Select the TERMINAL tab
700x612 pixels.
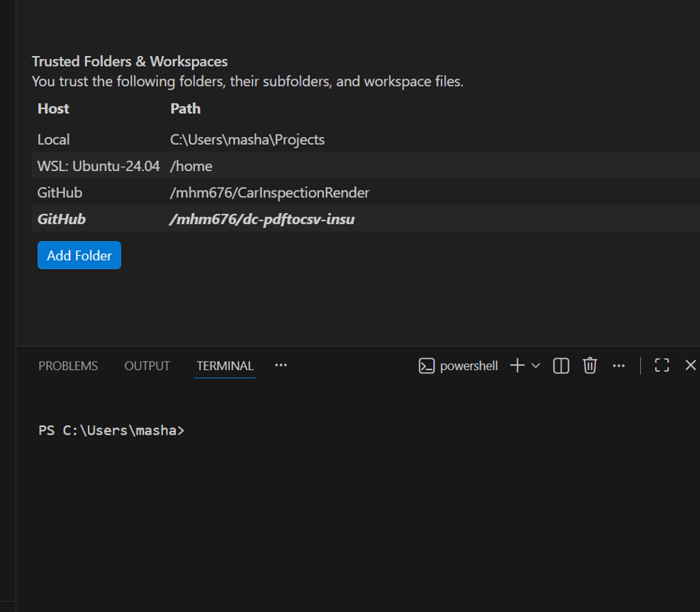(x=225, y=366)
